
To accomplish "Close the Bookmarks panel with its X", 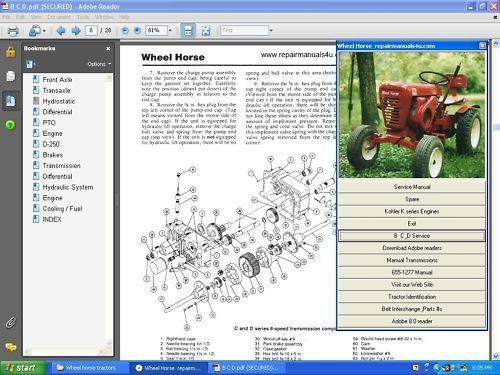I will (108, 49).
